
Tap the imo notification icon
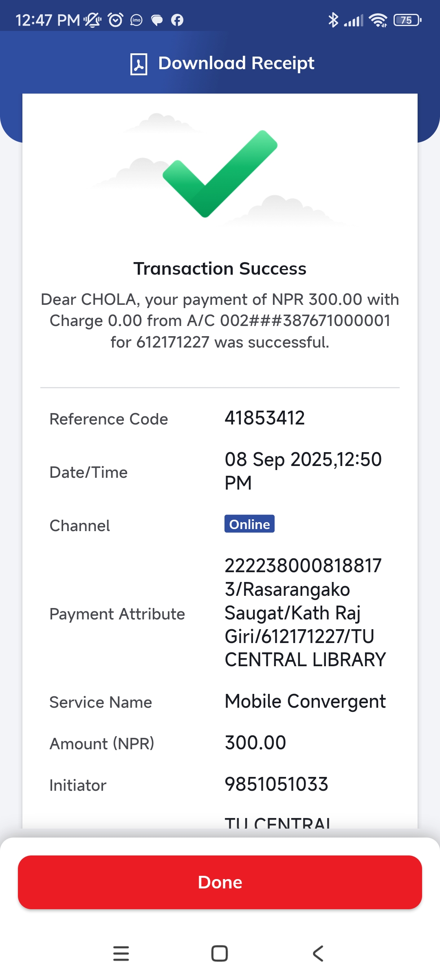tap(136, 20)
